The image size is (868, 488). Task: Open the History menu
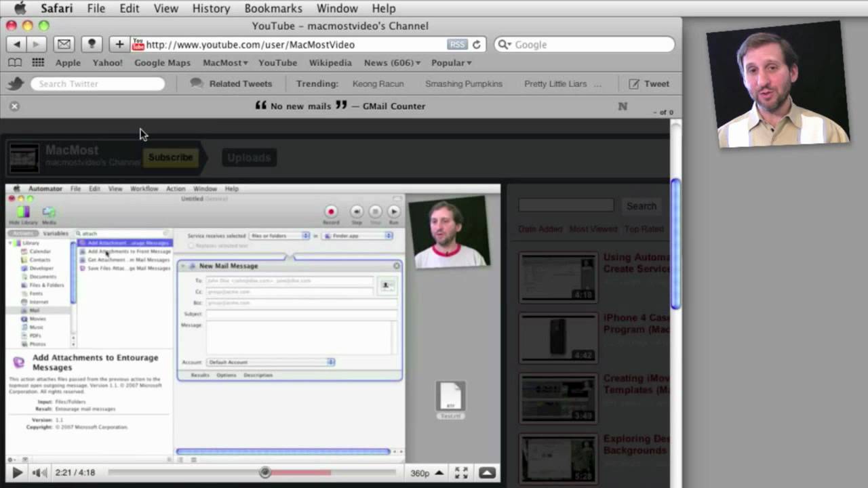click(211, 8)
